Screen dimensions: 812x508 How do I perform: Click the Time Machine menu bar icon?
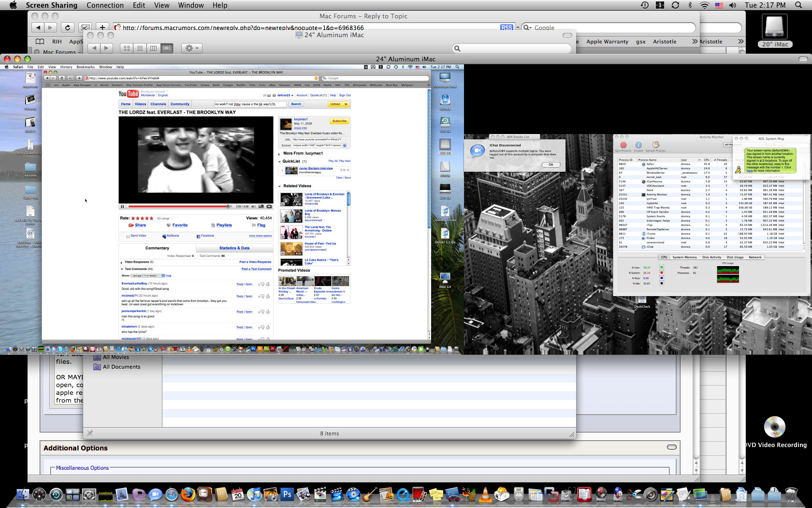(645, 5)
